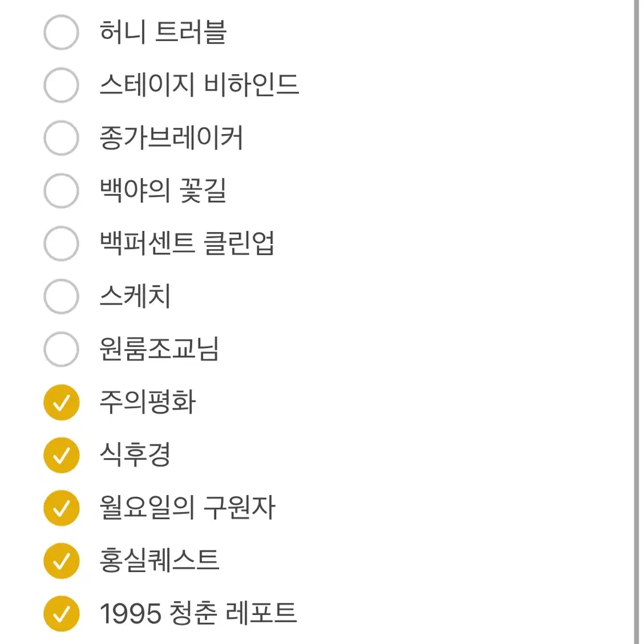Select the 1995 청춘 레포트 title text
The width and height of the screenshot is (644, 644).
pos(198,613)
